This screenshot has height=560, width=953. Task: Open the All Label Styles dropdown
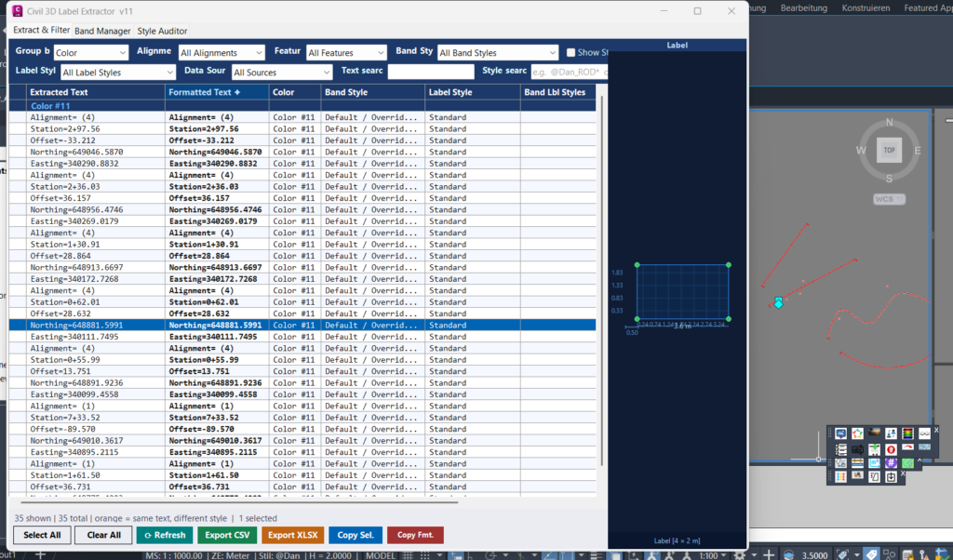(118, 73)
